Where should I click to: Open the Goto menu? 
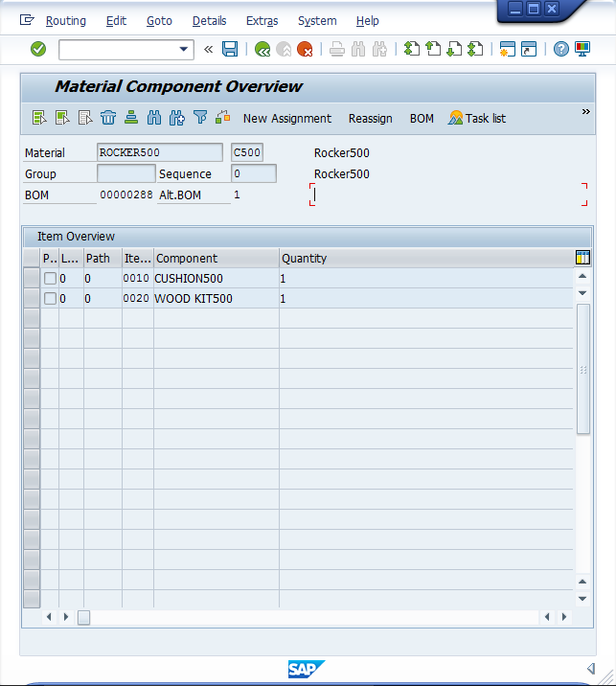[x=159, y=20]
